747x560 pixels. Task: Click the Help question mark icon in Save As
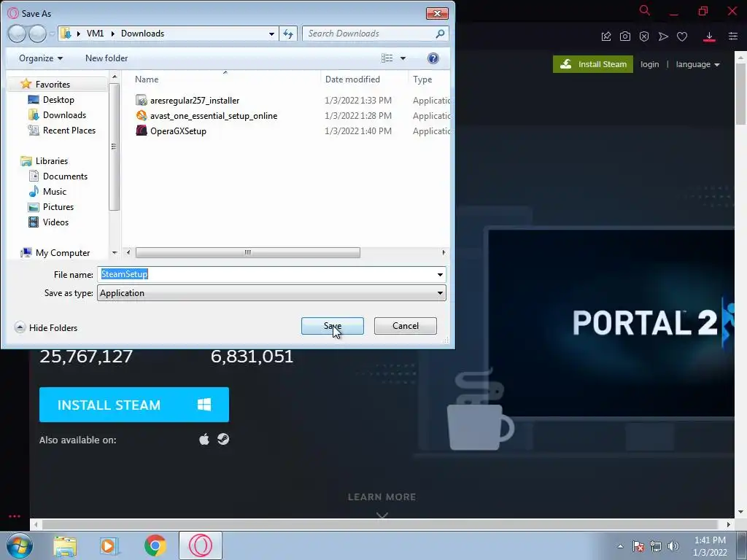[433, 58]
